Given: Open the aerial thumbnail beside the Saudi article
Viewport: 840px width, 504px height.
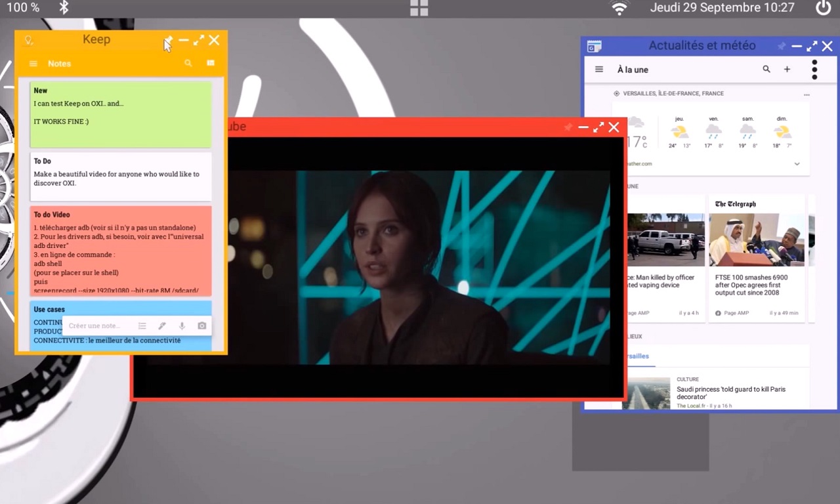Looking at the screenshot, I should (646, 392).
